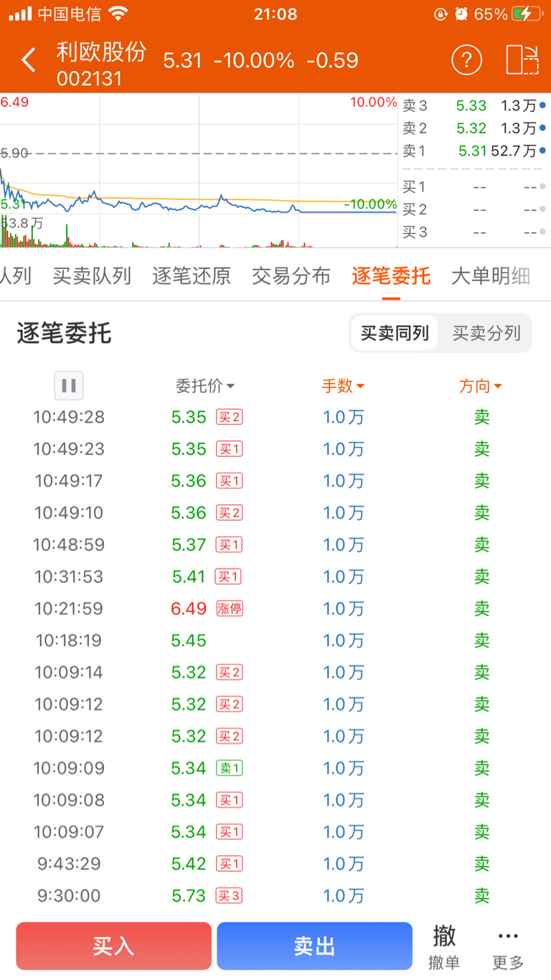This screenshot has width=551, height=980.
Task: Tap the blue 卖出 button
Action: tap(314, 946)
